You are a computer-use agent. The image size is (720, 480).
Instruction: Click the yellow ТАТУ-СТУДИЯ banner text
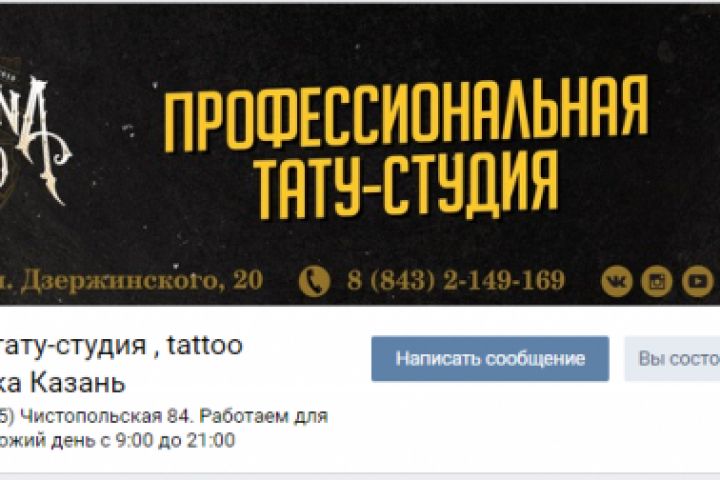click(x=406, y=185)
